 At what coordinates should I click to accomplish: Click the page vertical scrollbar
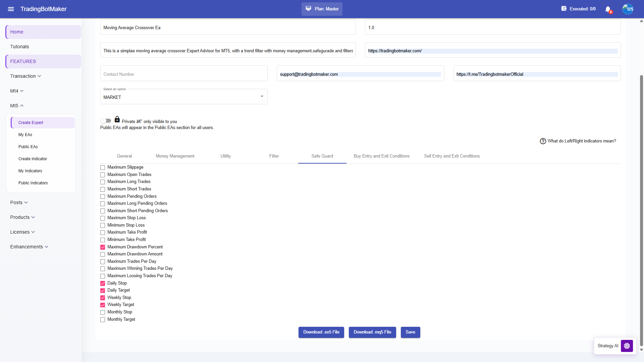pos(641,210)
